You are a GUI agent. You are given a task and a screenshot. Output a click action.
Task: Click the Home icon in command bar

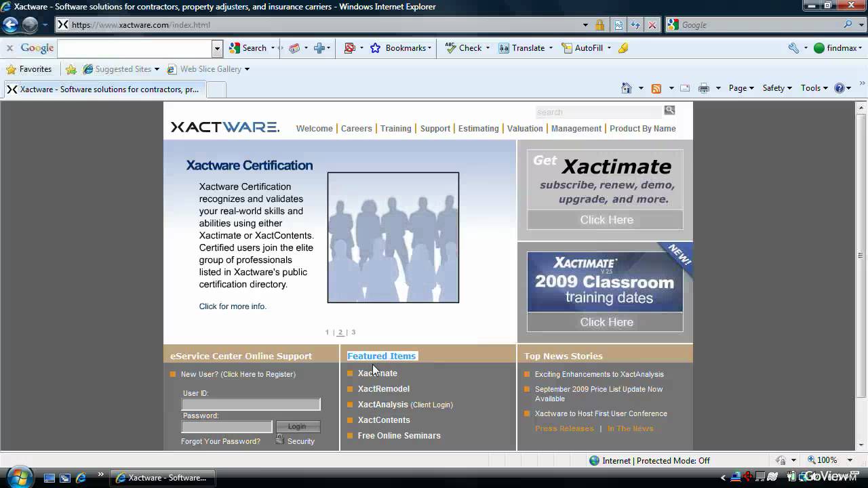coord(627,88)
